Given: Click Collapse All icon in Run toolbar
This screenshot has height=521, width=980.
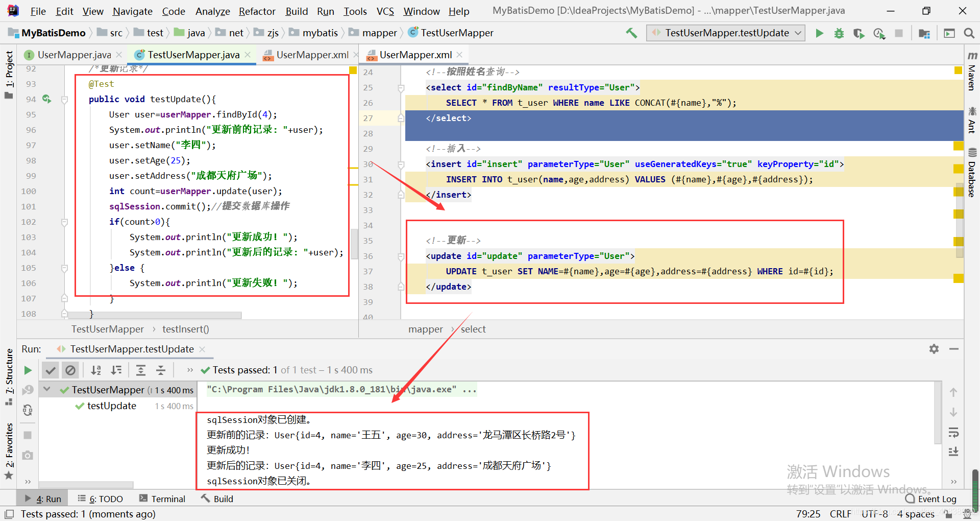Looking at the screenshot, I should click(x=161, y=370).
